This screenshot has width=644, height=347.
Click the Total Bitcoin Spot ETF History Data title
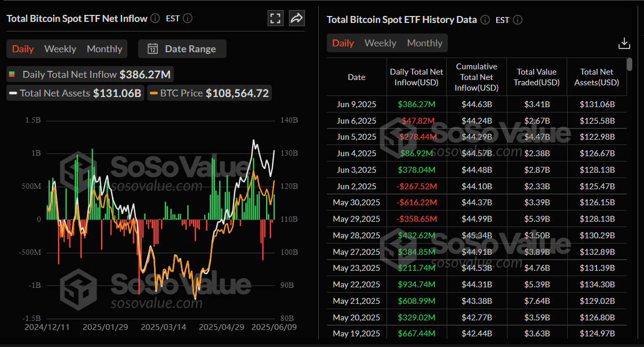[x=401, y=19]
